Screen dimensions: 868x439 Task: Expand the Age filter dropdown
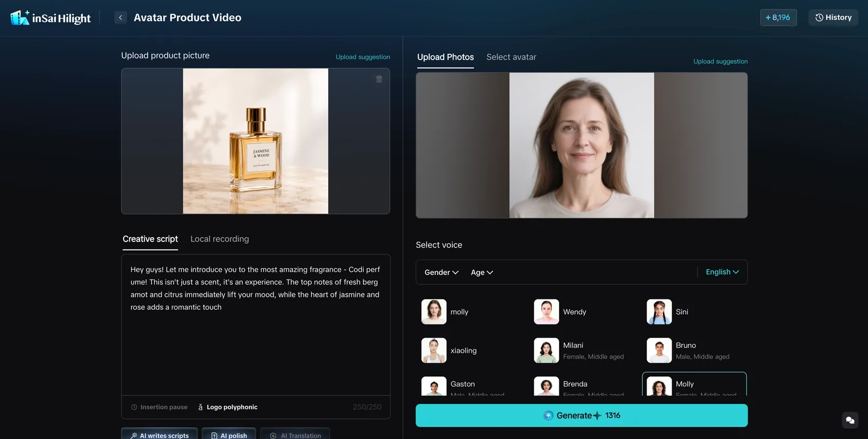tap(482, 272)
